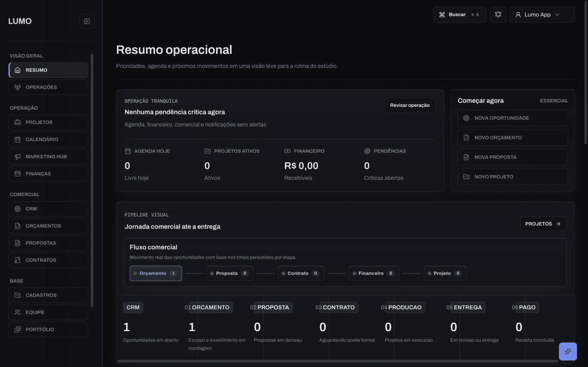Click the signed-file icon beside Contratos
The width and height of the screenshot is (588, 367).
(18, 261)
